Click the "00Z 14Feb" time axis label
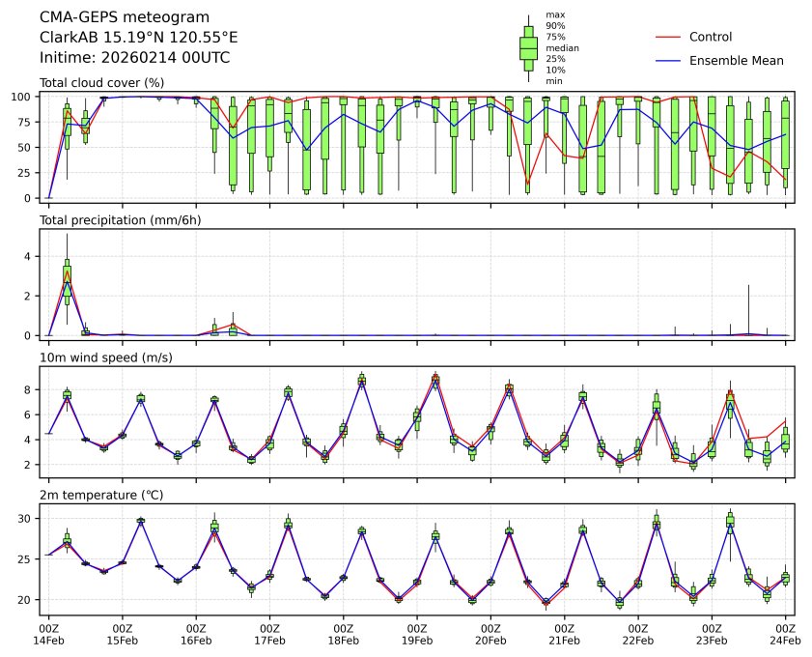 [x=48, y=634]
